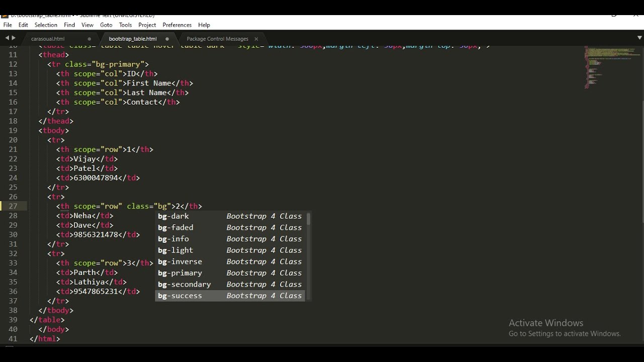Click the closing html tag on line 41
Screen dimensions: 644x362
click(45, 339)
